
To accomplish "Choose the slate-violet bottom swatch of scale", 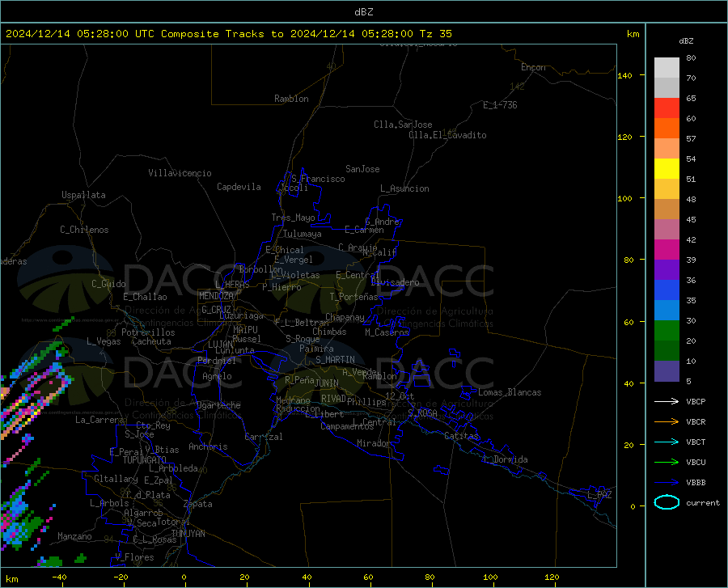I will tap(667, 371).
